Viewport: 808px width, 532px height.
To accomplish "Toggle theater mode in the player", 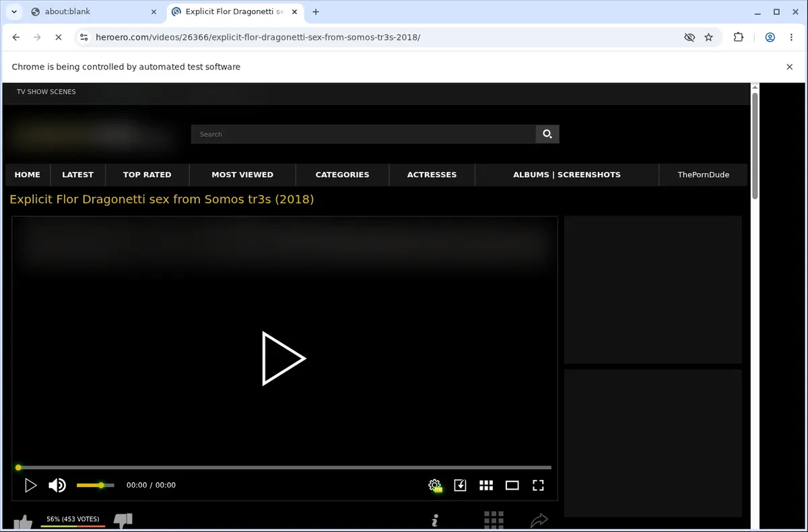I will coord(512,485).
